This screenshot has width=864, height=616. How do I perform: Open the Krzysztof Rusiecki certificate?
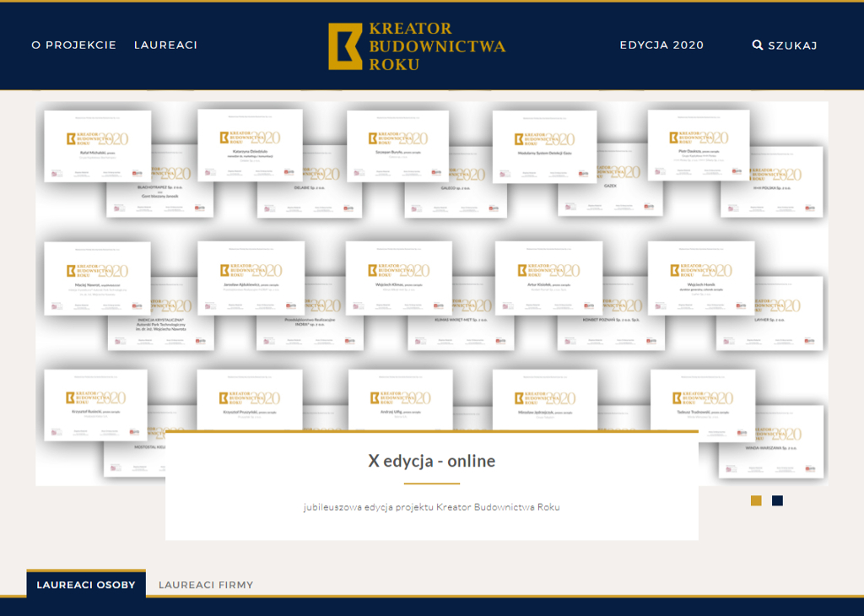click(96, 405)
